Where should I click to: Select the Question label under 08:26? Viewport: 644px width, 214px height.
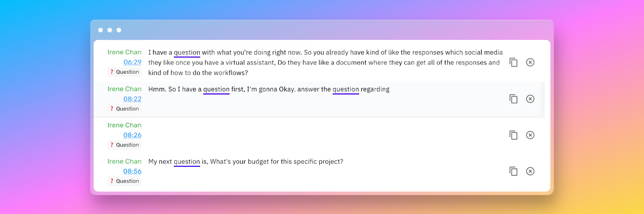coord(124,145)
